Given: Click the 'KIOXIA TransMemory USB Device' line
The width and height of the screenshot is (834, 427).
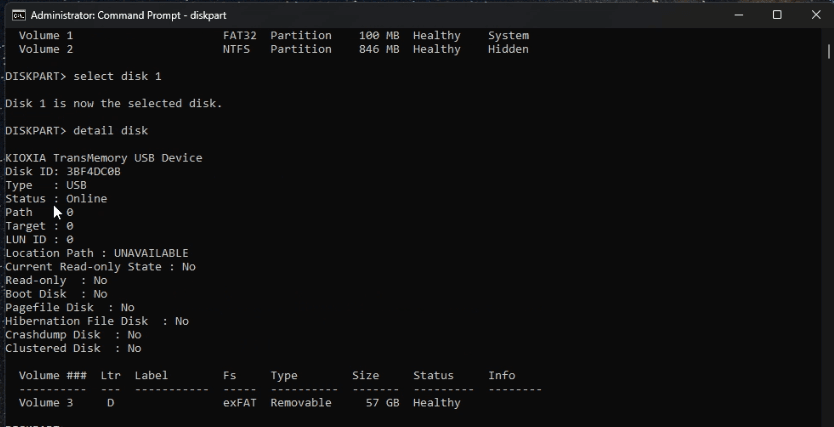Looking at the screenshot, I should 104,158.
